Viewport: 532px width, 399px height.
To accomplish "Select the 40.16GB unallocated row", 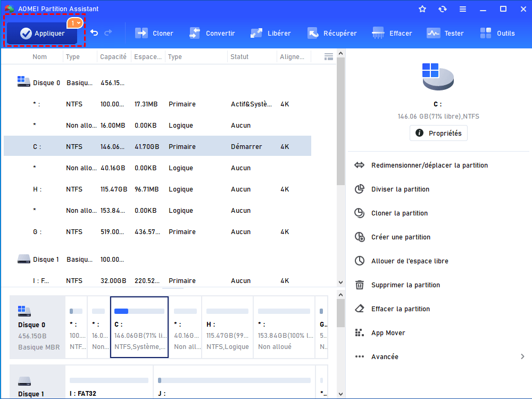I will [157, 168].
